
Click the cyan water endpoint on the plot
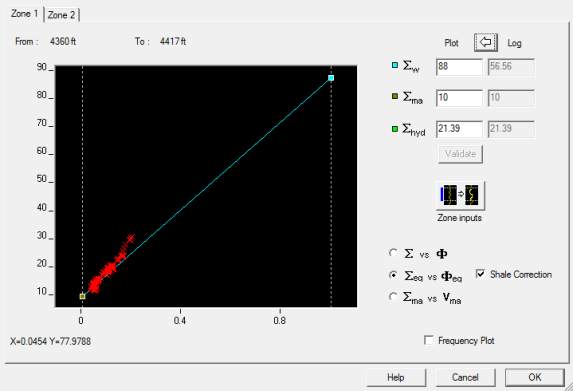tap(331, 78)
